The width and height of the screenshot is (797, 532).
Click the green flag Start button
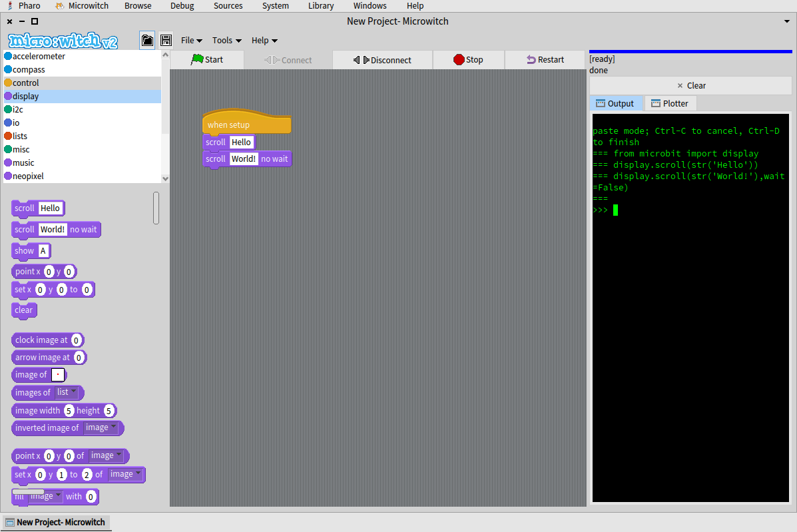[x=207, y=59]
